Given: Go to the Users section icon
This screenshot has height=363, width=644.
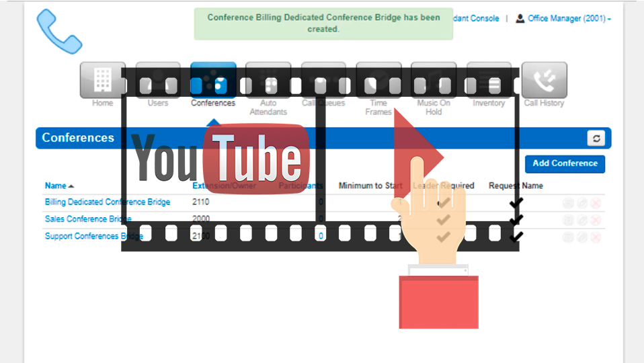Looking at the screenshot, I should [158, 81].
